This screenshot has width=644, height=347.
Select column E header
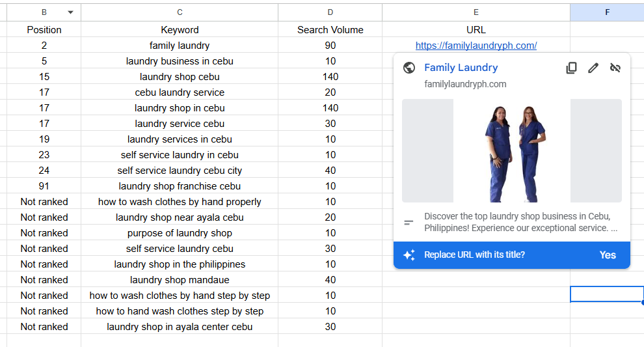(x=476, y=12)
